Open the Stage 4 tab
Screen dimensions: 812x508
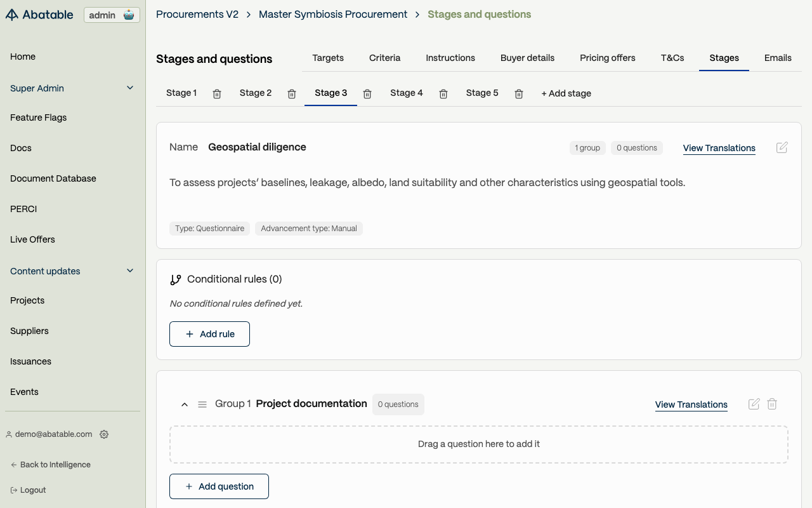(406, 93)
